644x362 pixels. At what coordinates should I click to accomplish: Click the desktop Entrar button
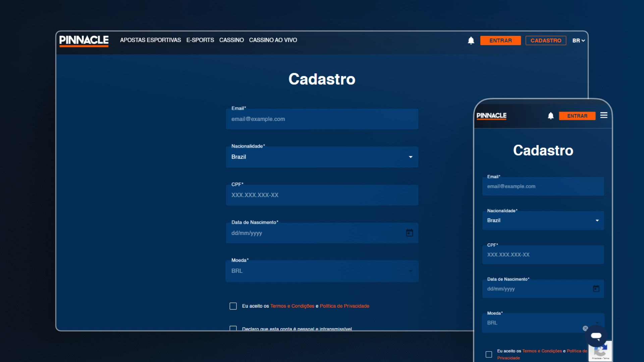click(x=500, y=41)
